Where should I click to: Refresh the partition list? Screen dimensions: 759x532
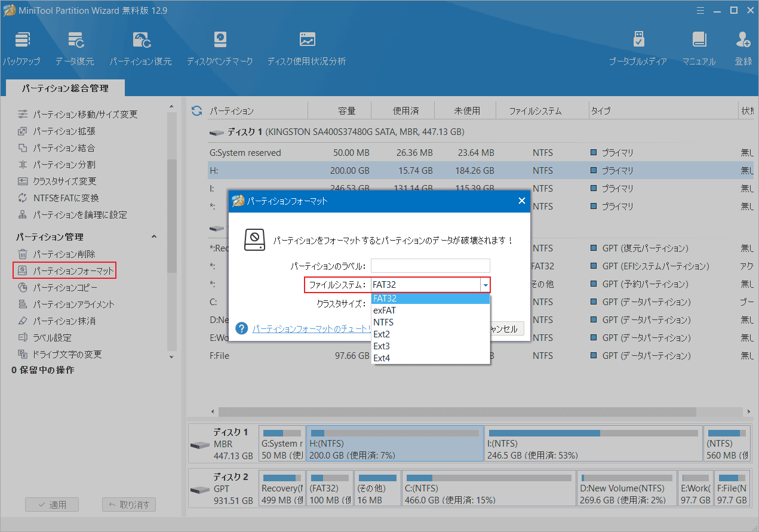tap(196, 110)
